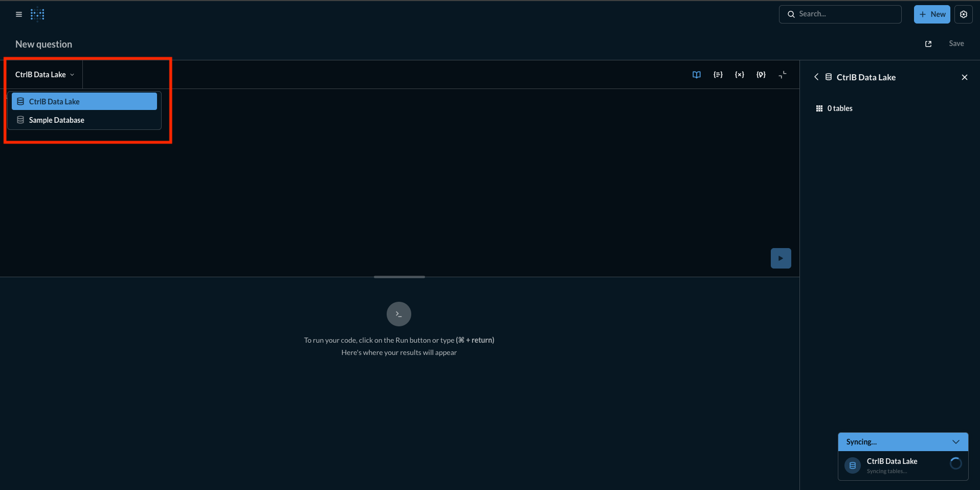The height and width of the screenshot is (490, 980).
Task: Expand the database selector dropdown
Action: (x=43, y=74)
